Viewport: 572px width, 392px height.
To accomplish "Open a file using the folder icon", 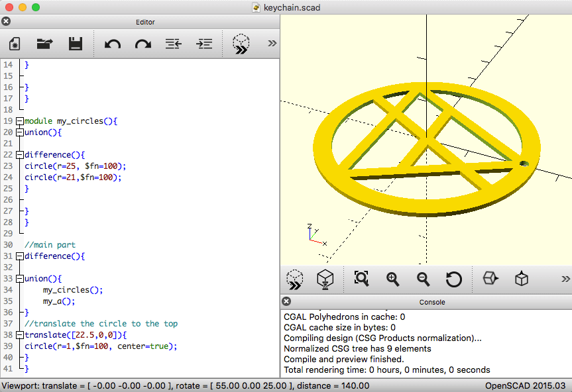I will (44, 44).
